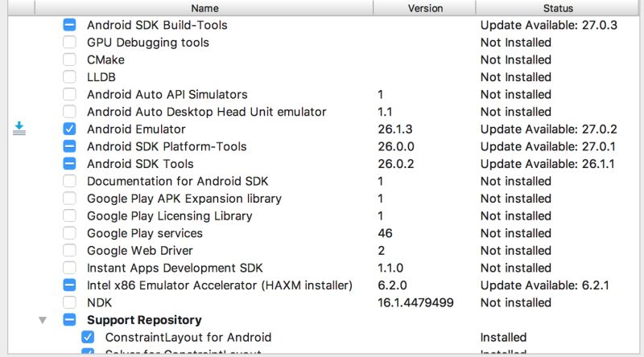Click the download icon beside Android Emulator
This screenshot has width=644, height=357.
(19, 129)
